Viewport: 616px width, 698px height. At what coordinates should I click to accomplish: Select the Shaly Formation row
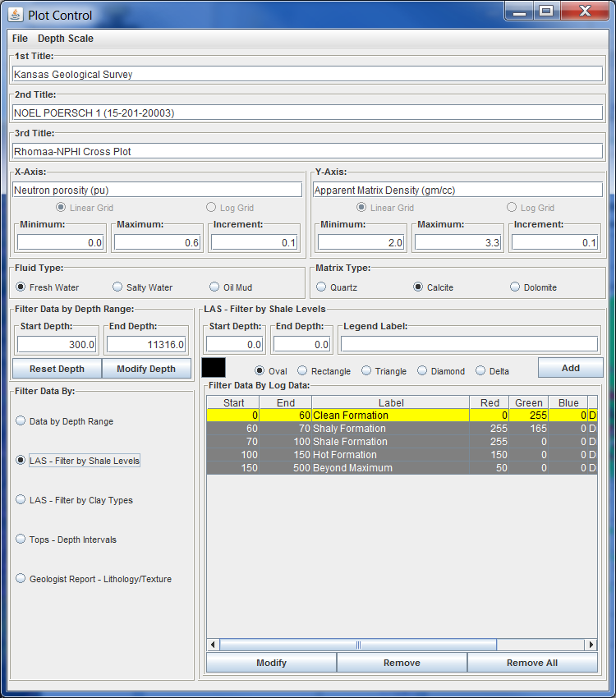(402, 428)
